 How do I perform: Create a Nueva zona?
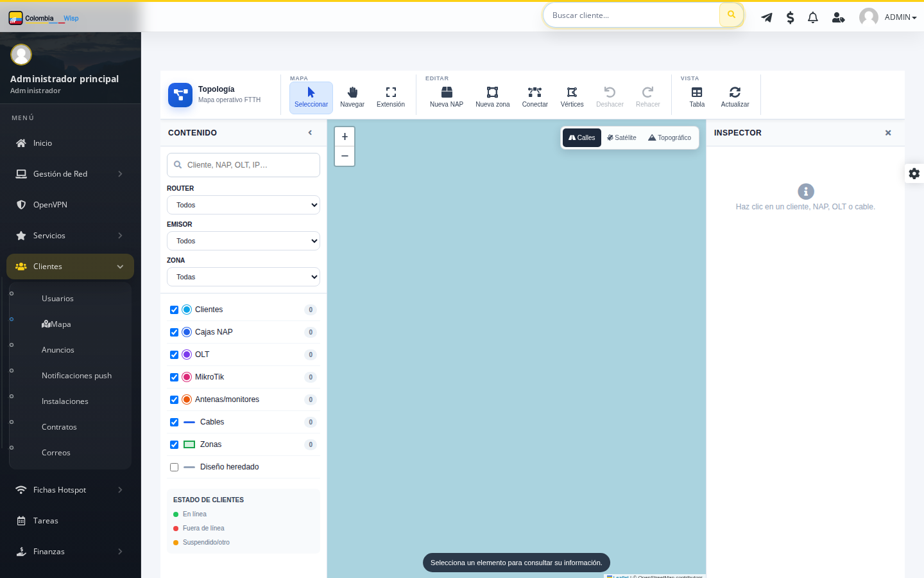click(493, 98)
